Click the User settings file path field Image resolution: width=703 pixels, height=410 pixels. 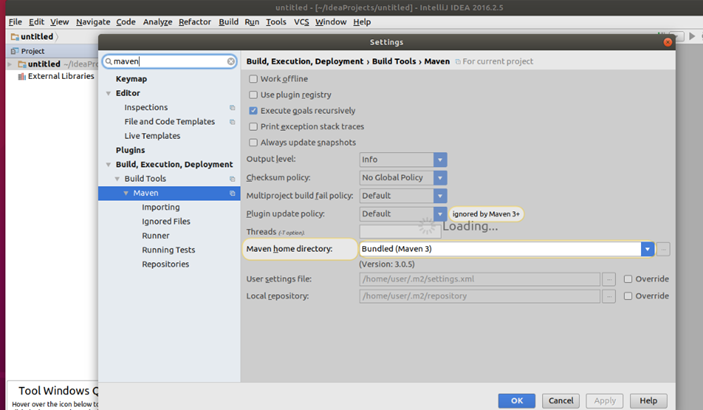pyautogui.click(x=479, y=279)
